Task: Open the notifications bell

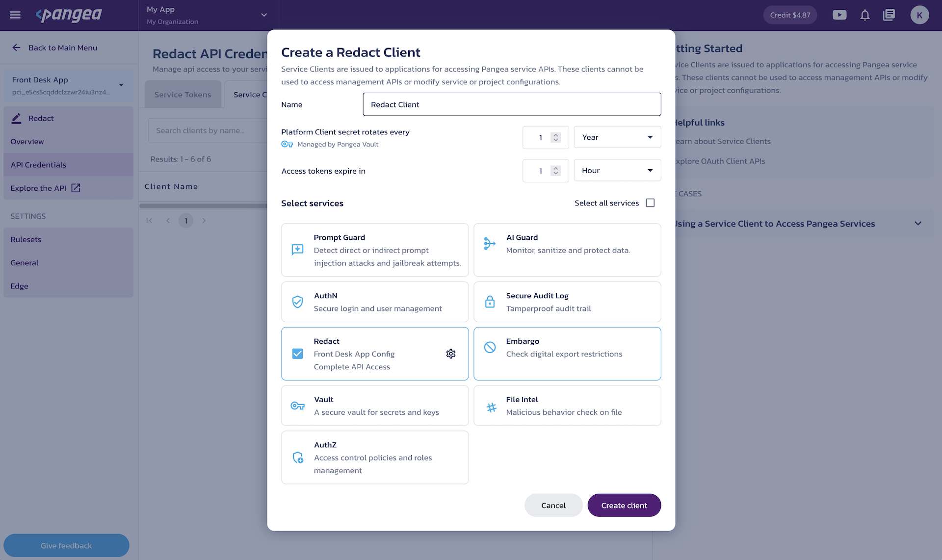Action: coord(865,15)
